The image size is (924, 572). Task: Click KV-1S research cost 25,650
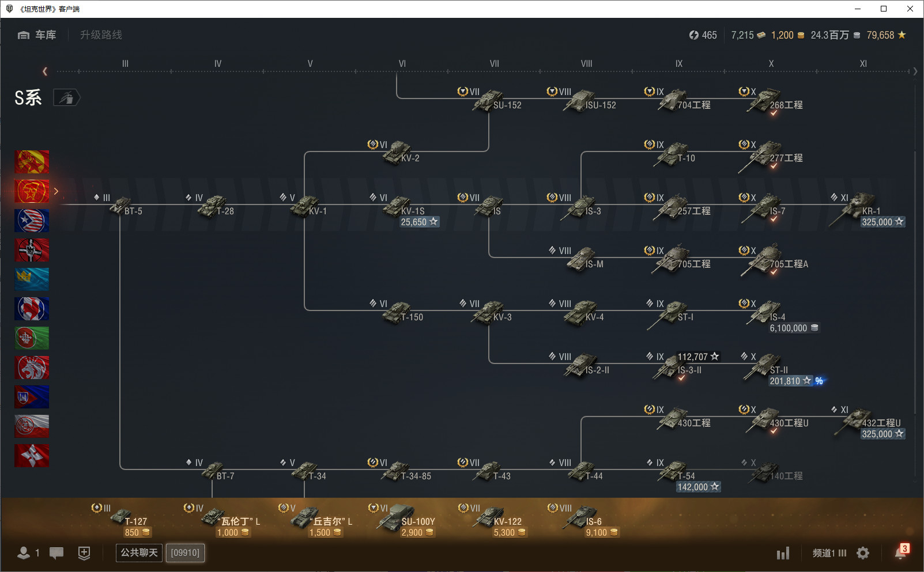(420, 222)
